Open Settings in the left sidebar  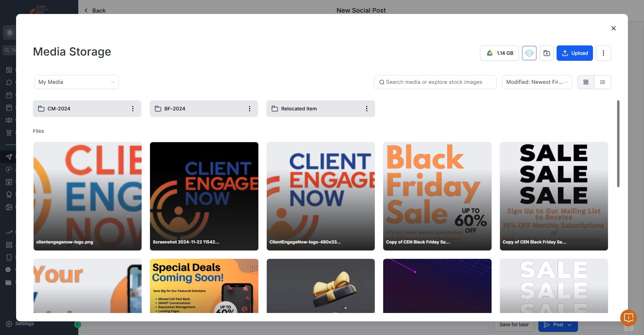(x=20, y=324)
